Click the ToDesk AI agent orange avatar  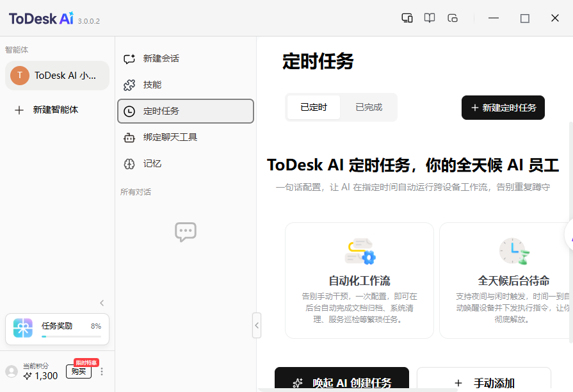point(20,76)
